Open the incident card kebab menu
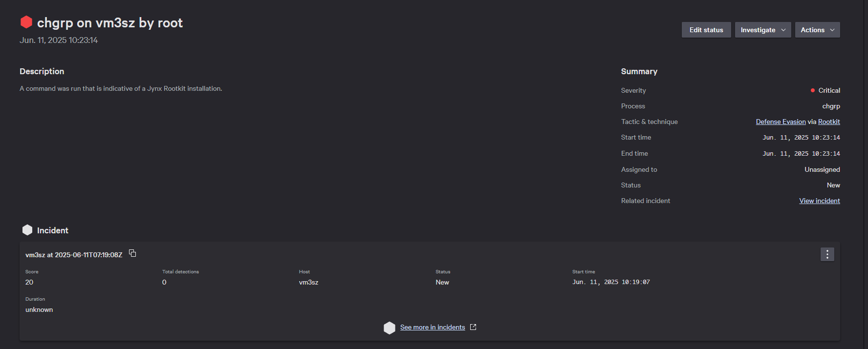Image resolution: width=868 pixels, height=349 pixels. 827,254
